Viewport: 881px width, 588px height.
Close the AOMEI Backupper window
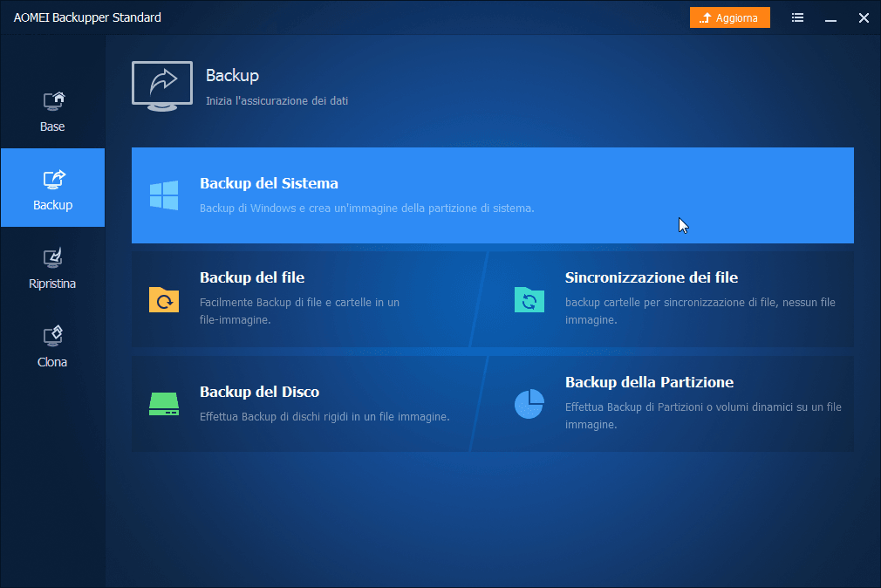[x=864, y=18]
